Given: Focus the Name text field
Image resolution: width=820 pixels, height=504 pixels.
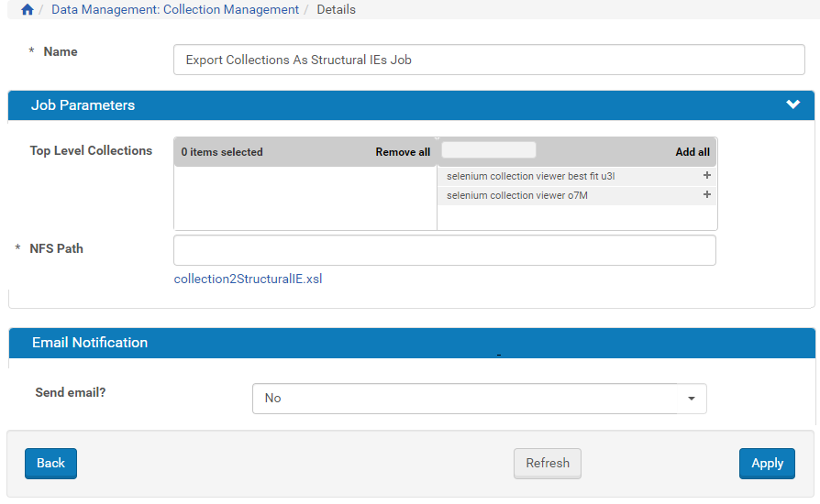Looking at the screenshot, I should tap(488, 60).
